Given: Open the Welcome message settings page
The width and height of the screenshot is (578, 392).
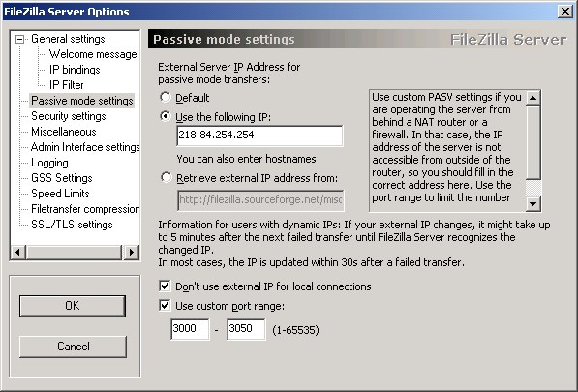Looking at the screenshot, I should (x=93, y=54).
